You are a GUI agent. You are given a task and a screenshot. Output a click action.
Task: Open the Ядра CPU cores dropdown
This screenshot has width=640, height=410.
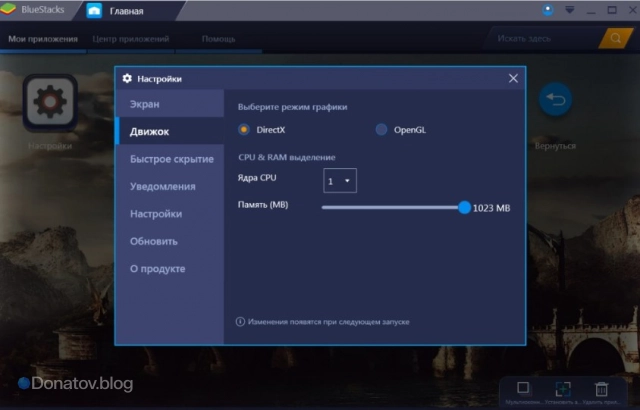[x=340, y=180]
